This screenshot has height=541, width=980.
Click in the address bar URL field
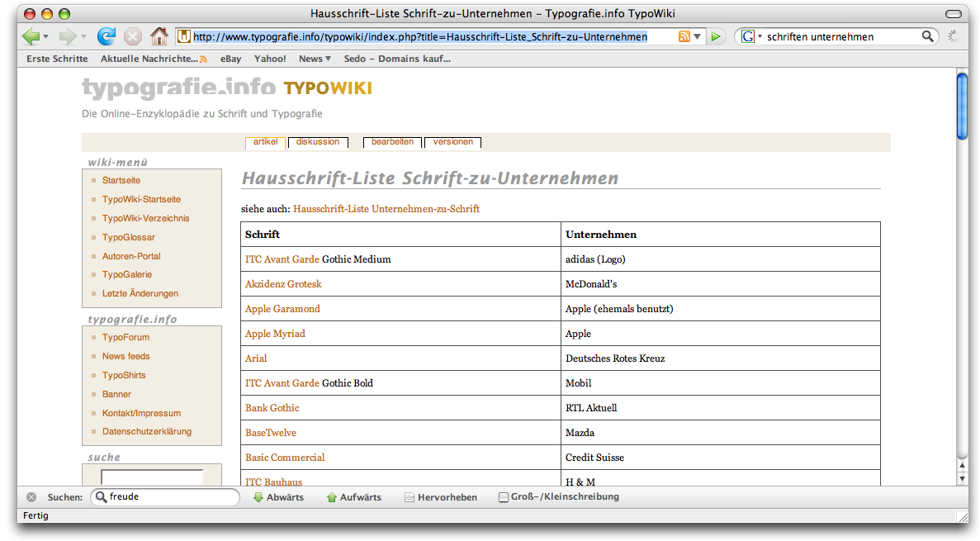coord(420,37)
